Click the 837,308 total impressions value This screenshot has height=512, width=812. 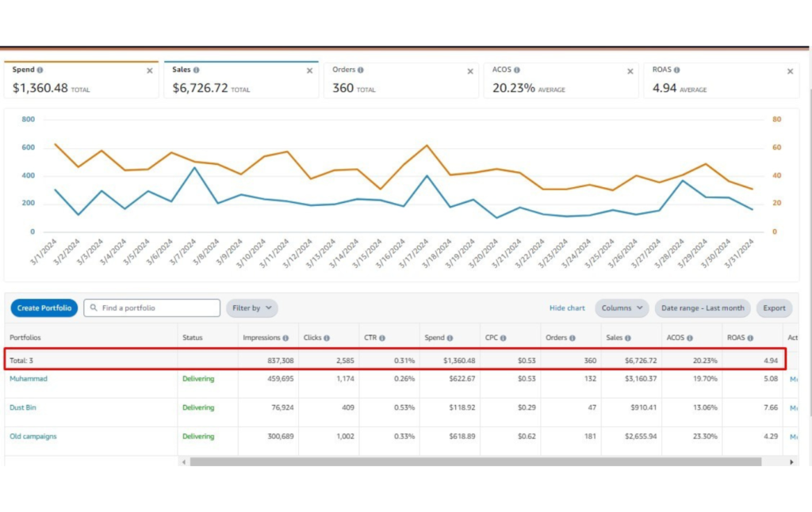[x=281, y=361]
